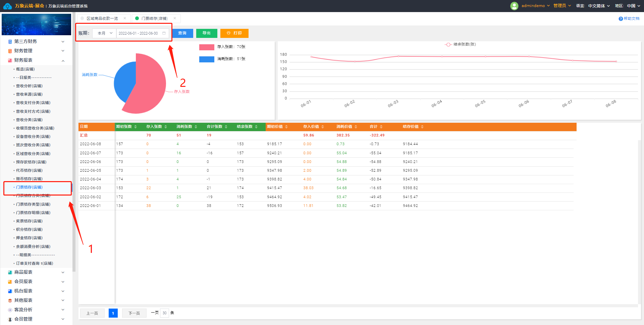Open the 中文简体 language dropdown
This screenshot has height=325, width=644.
[599, 6]
